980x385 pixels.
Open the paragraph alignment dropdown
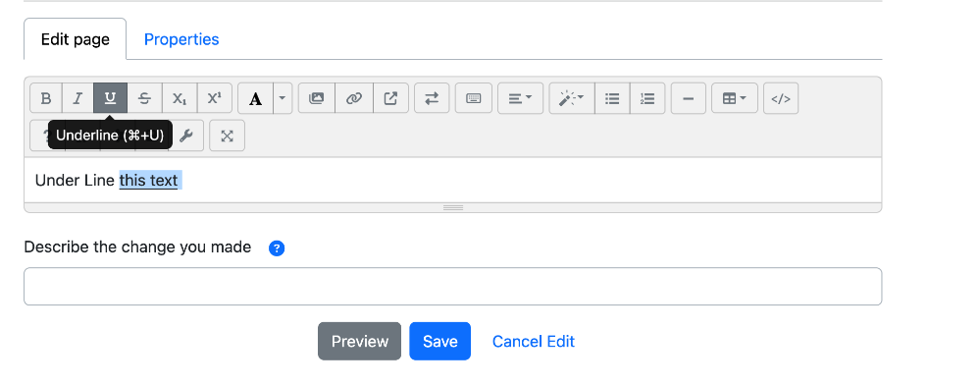(520, 98)
